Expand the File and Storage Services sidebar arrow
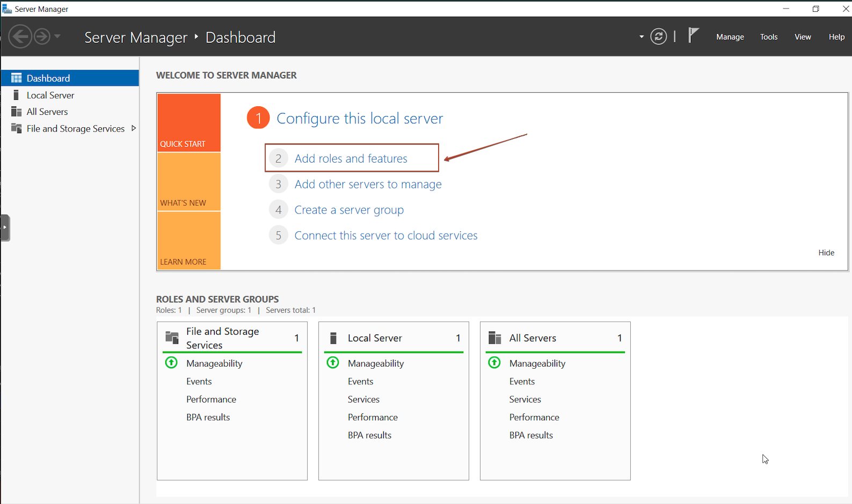 pos(134,128)
